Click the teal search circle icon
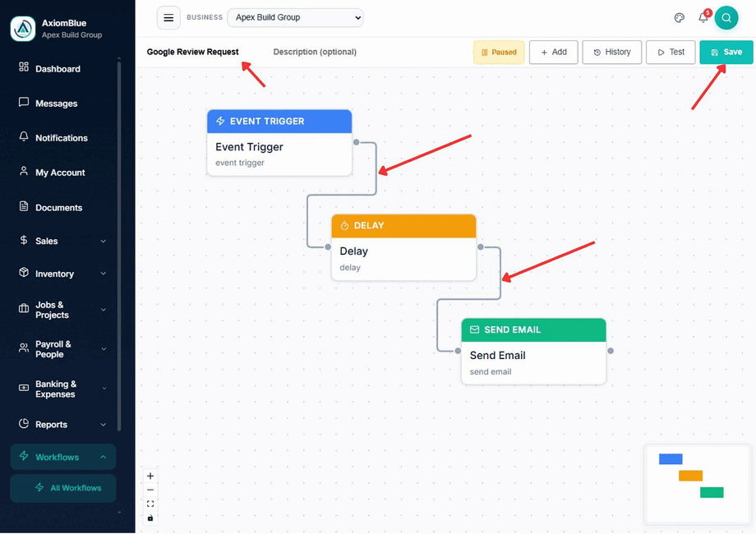 point(726,18)
